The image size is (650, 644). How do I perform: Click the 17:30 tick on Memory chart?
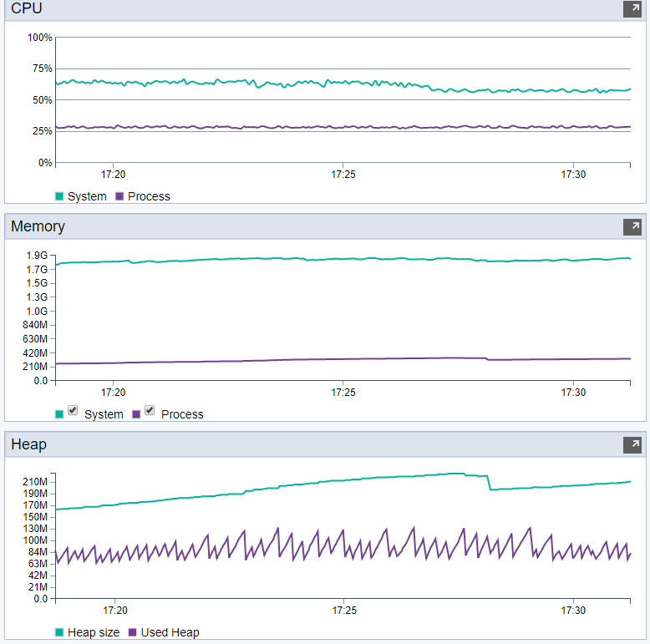[573, 393]
